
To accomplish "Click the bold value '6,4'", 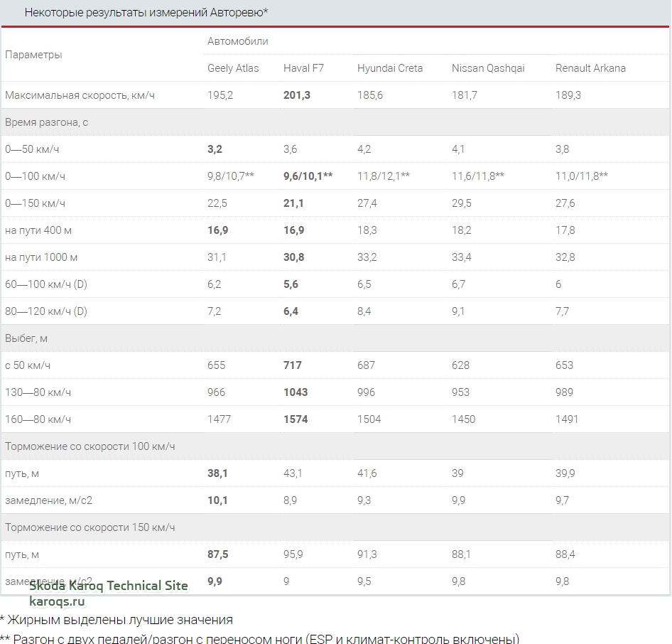I will [x=291, y=311].
